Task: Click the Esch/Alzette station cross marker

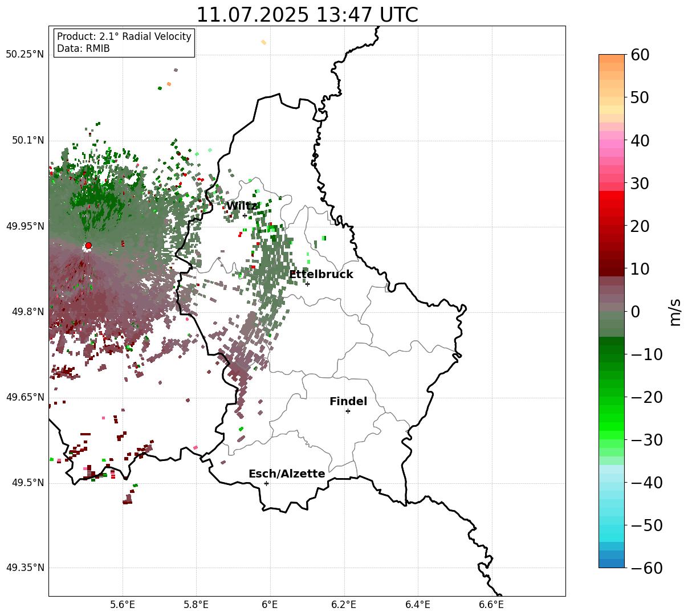Action: (266, 483)
